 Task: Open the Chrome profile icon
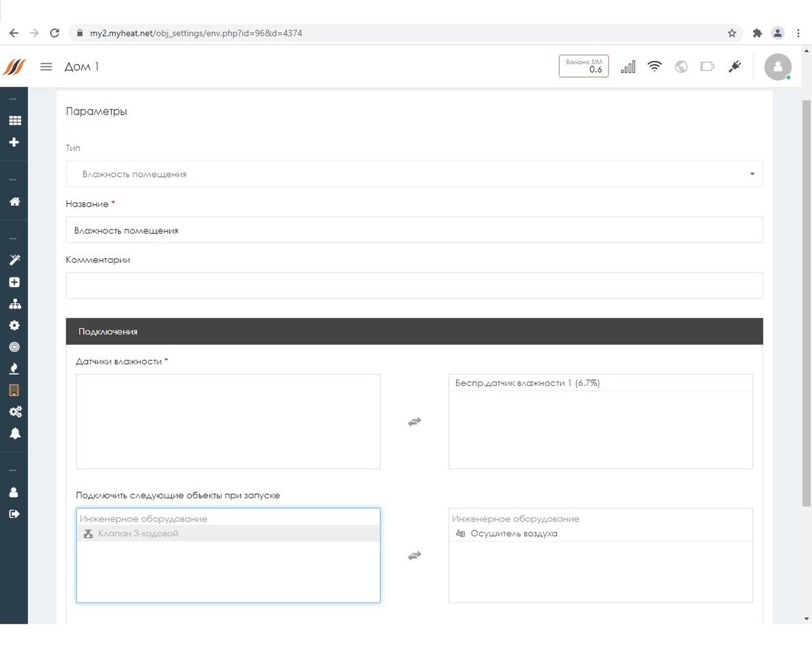tap(778, 32)
